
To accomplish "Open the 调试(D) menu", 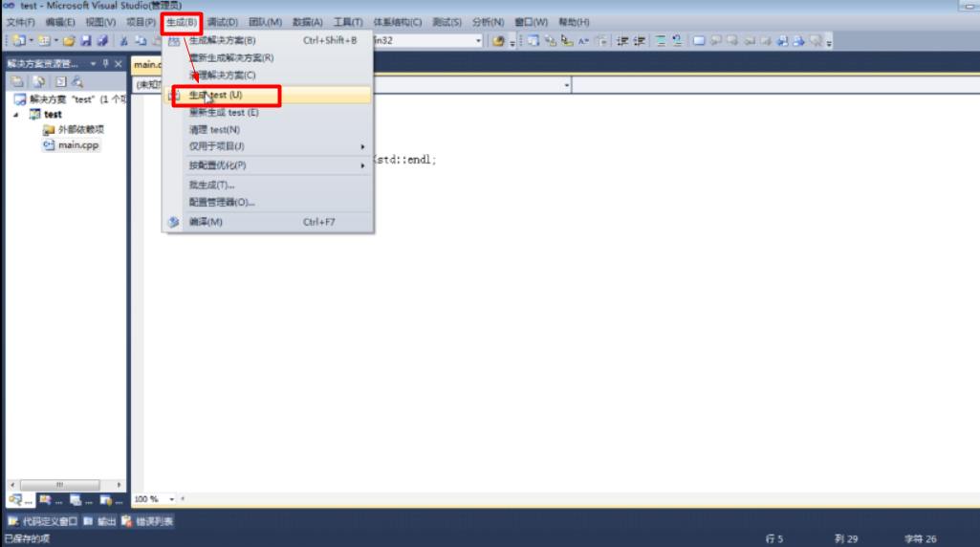I will (x=223, y=22).
